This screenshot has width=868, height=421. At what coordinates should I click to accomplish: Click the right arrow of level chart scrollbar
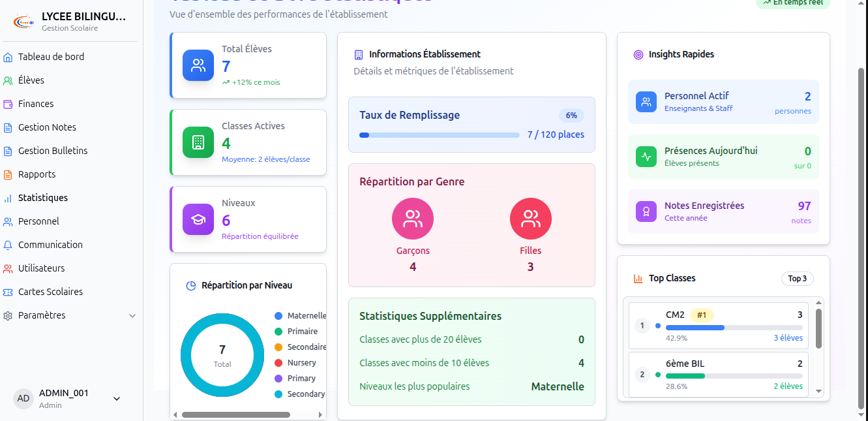320,414
